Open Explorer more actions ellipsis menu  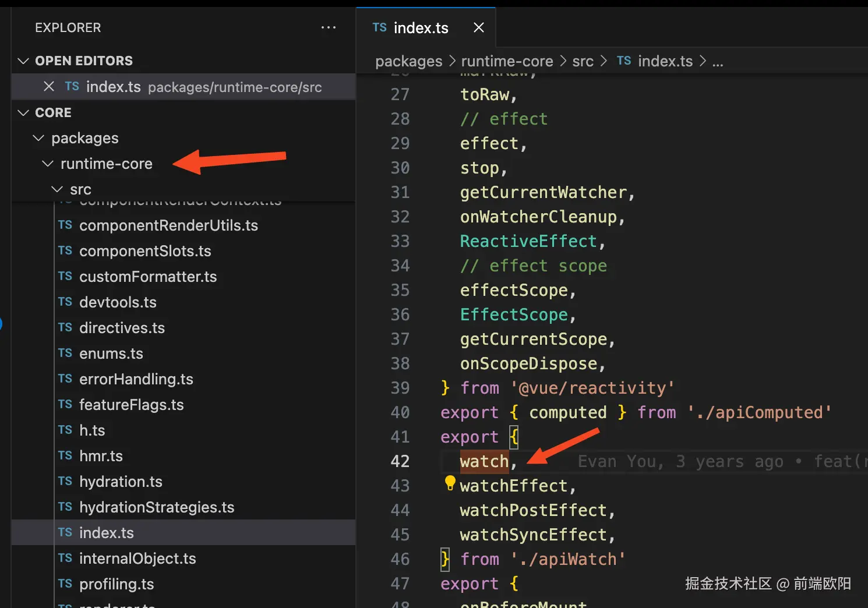click(329, 27)
